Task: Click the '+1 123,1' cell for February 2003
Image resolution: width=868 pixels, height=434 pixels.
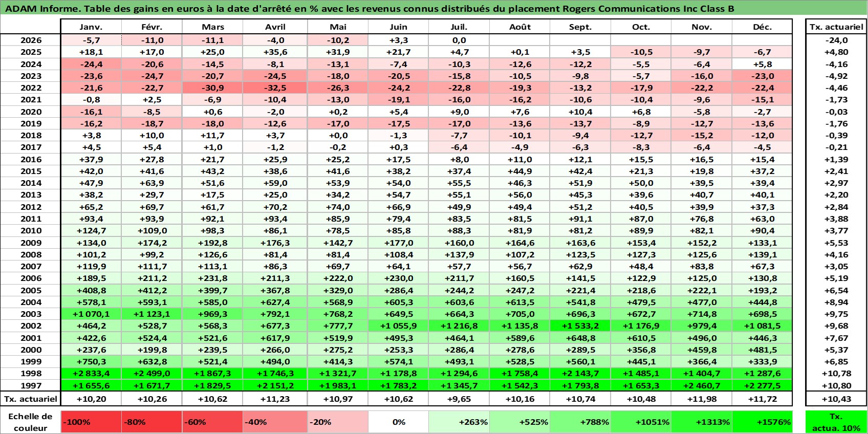Action: tap(152, 314)
